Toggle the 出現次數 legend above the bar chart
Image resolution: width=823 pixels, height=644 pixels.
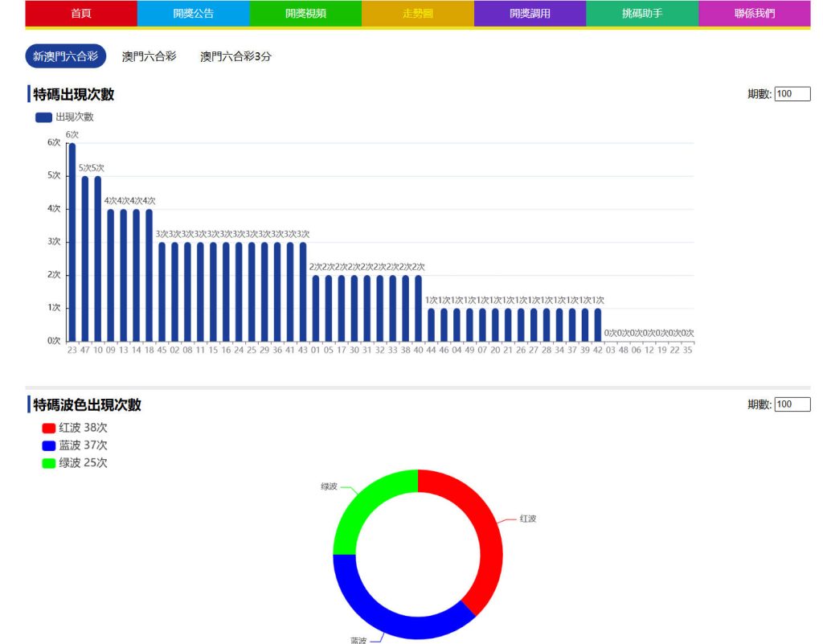coord(62,117)
